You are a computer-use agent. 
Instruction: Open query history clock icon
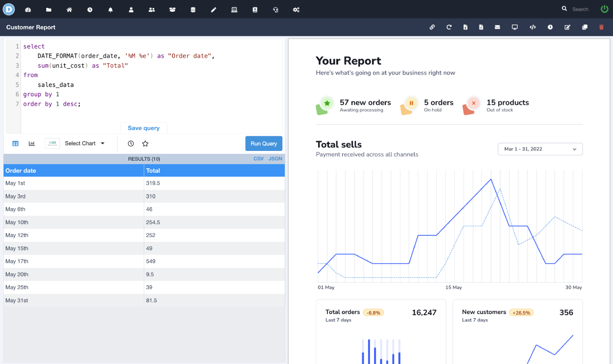tap(131, 143)
